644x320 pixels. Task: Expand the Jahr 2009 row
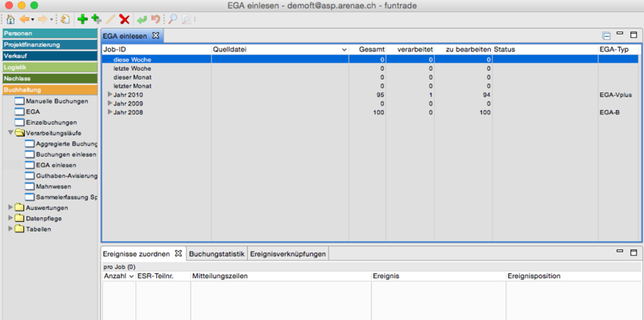point(109,103)
